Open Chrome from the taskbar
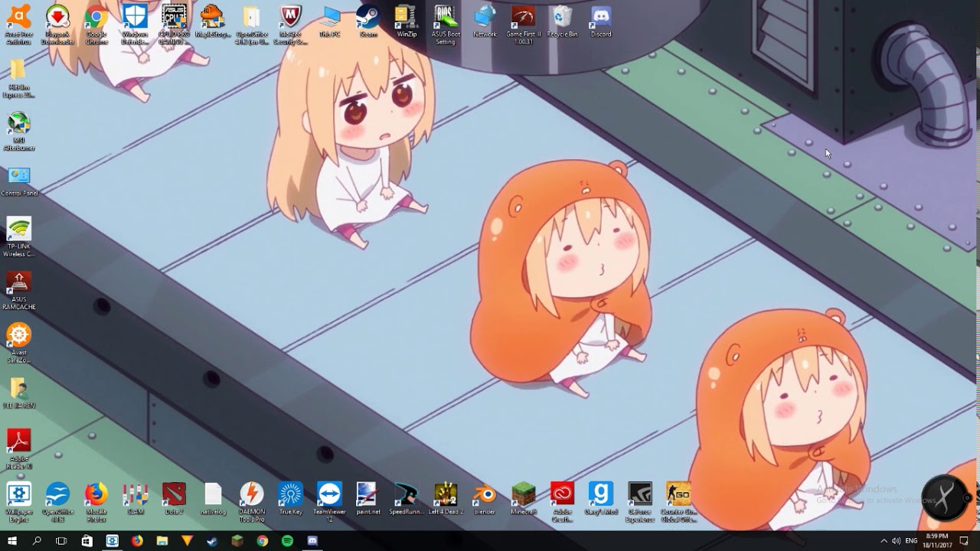This screenshot has width=980, height=551. tap(263, 540)
